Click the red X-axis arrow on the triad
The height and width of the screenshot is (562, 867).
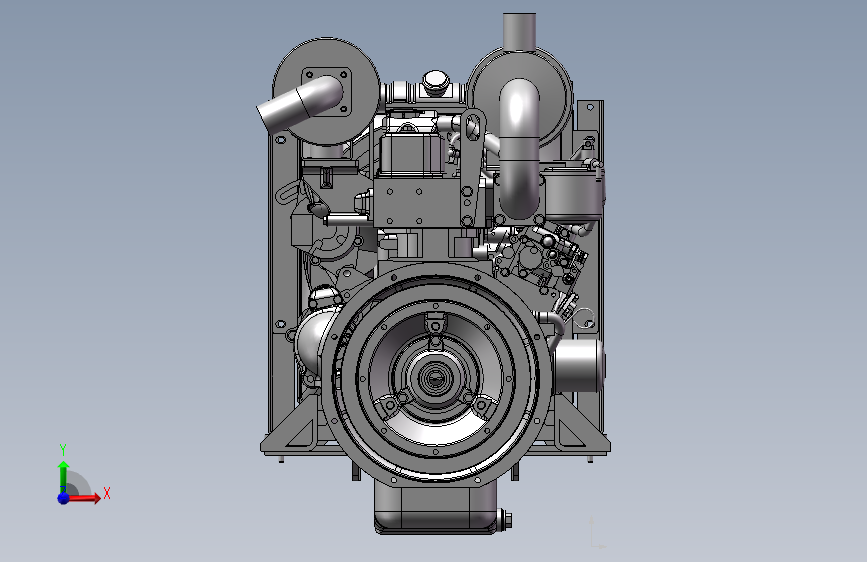tap(84, 498)
